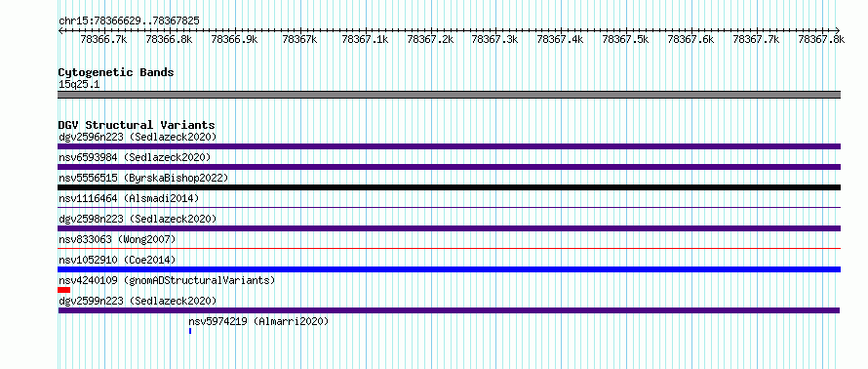Open dgv2596n223 (Sedlazeck2020) variant label

pos(138,137)
